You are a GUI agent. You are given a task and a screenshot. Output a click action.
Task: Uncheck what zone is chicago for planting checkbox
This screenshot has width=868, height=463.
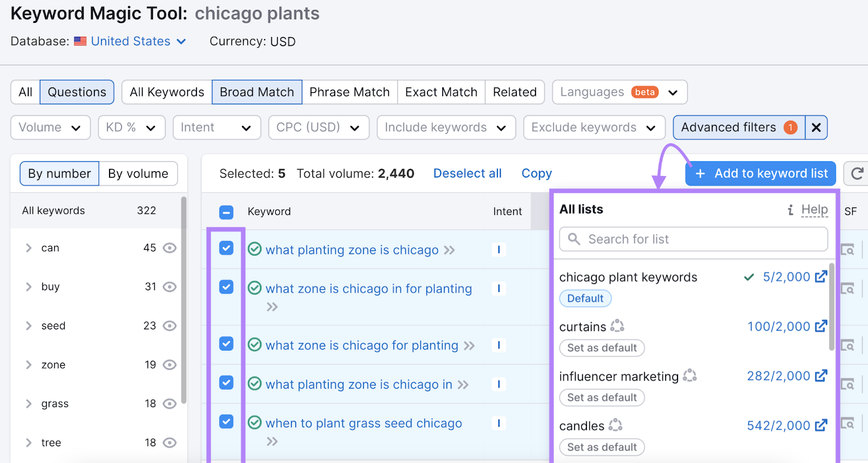point(226,344)
